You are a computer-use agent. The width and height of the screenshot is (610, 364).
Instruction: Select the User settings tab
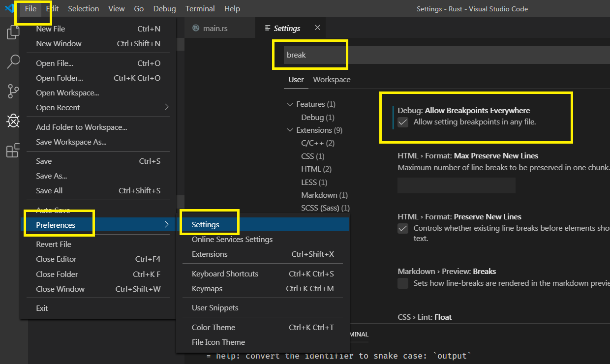296,80
